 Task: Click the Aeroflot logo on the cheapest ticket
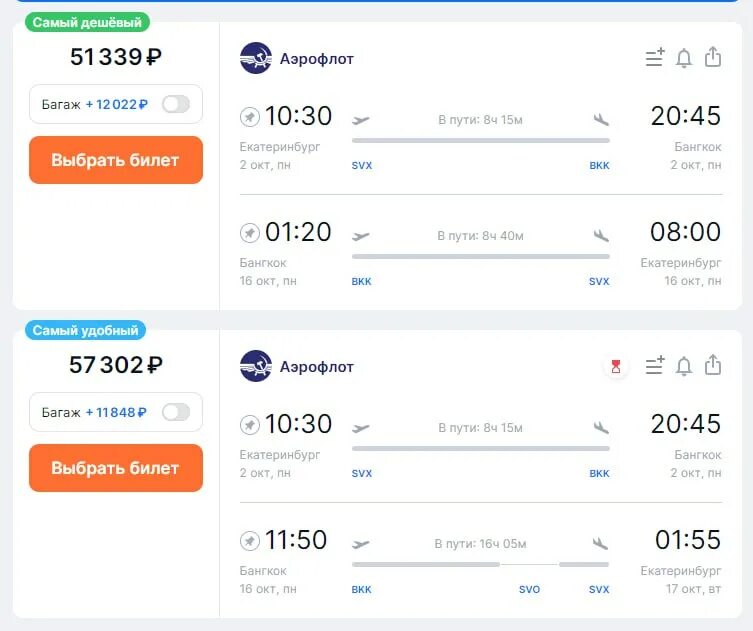256,58
